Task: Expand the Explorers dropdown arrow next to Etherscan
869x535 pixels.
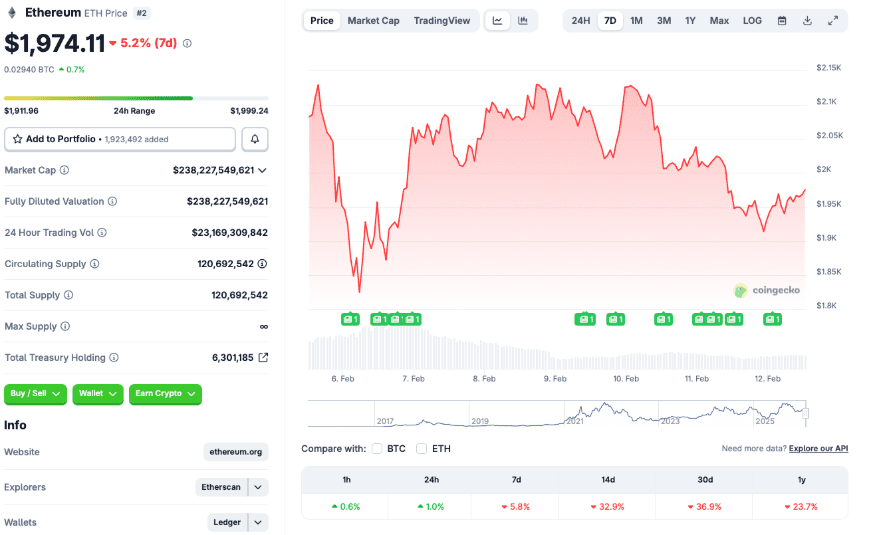Action: click(258, 487)
